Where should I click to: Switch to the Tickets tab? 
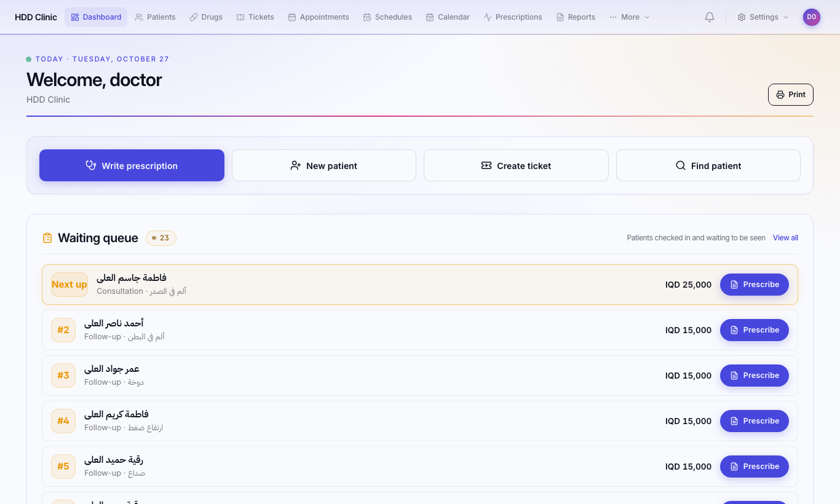[255, 17]
